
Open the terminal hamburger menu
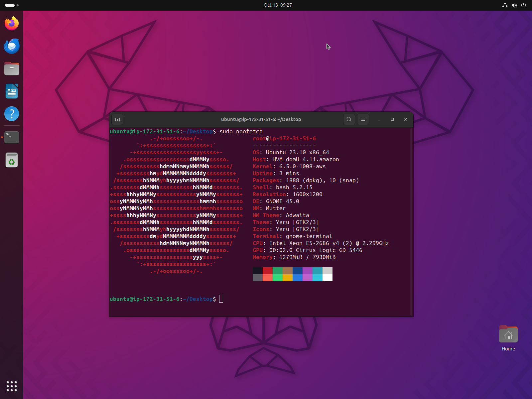363,119
